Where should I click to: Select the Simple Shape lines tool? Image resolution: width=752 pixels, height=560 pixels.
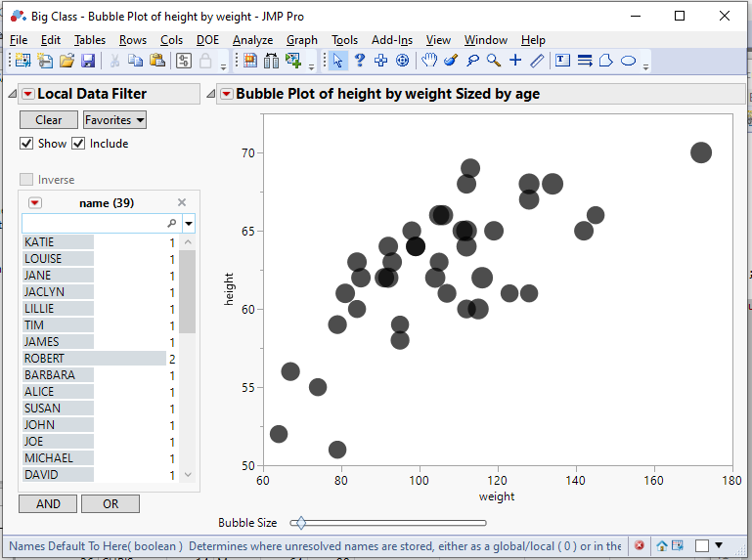(585, 61)
